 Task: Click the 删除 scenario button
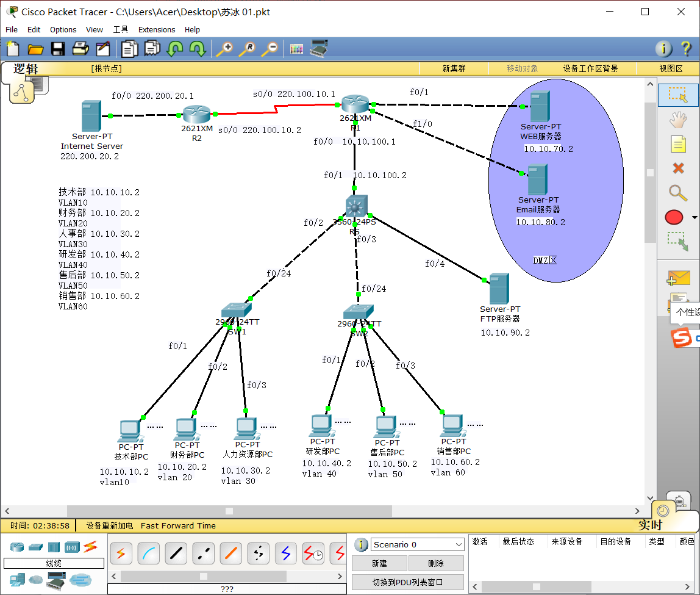(x=436, y=563)
